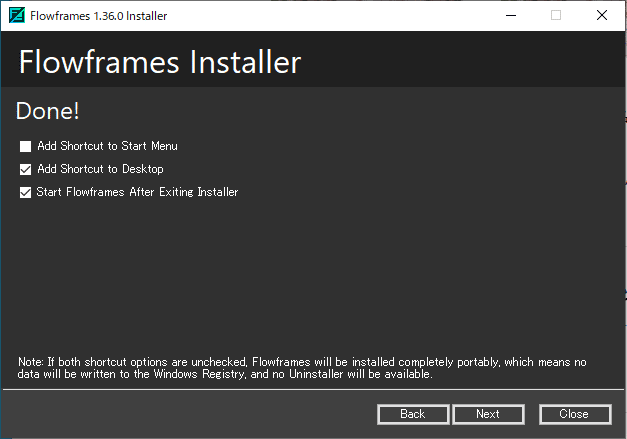Image resolution: width=627 pixels, height=439 pixels.
Task: Toggle Start Flowframes After Exiting Installer
Action: [26, 193]
